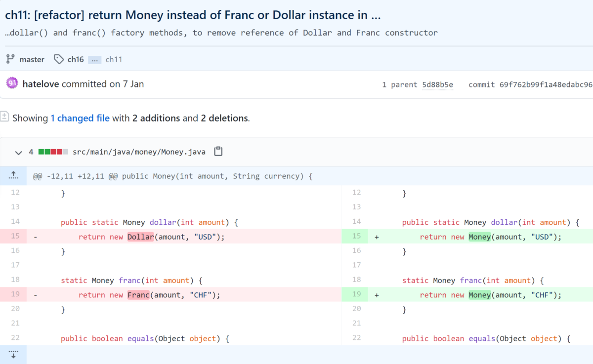The width and height of the screenshot is (593, 364).
Task: Expand hidden lines above the diff
Action: (13, 175)
